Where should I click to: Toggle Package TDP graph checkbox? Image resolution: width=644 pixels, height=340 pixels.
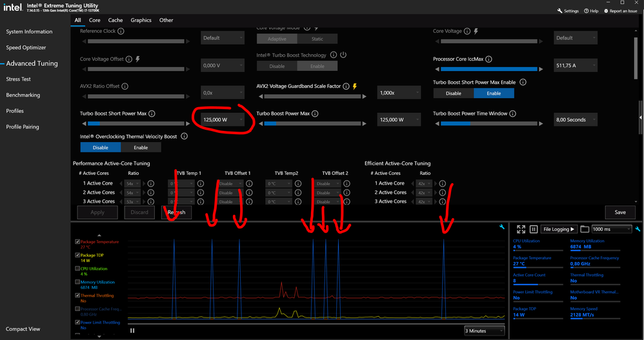(77, 255)
